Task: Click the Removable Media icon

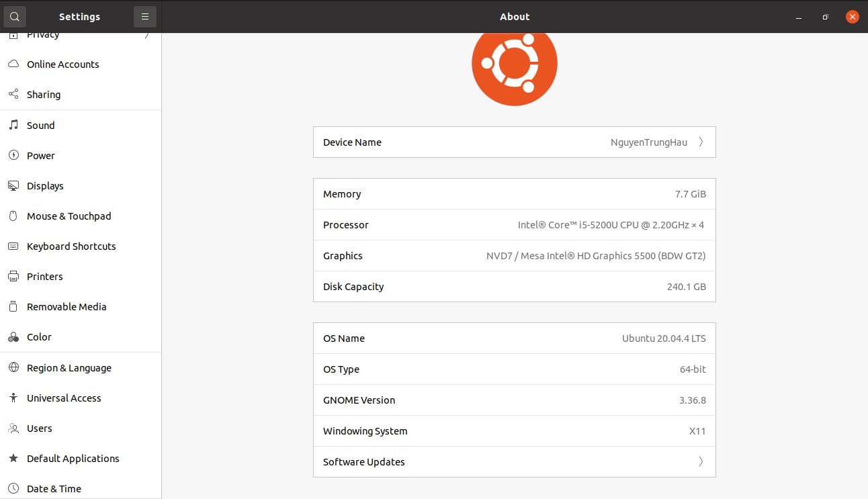Action: click(13, 307)
